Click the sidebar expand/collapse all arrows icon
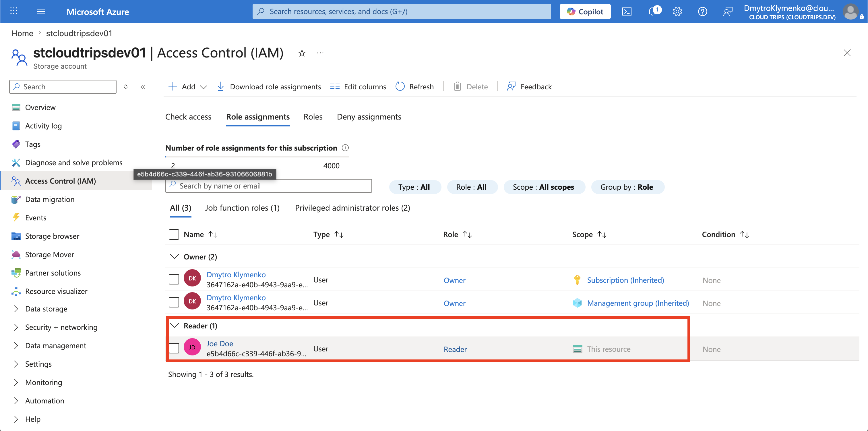This screenshot has height=431, width=868. coord(126,87)
